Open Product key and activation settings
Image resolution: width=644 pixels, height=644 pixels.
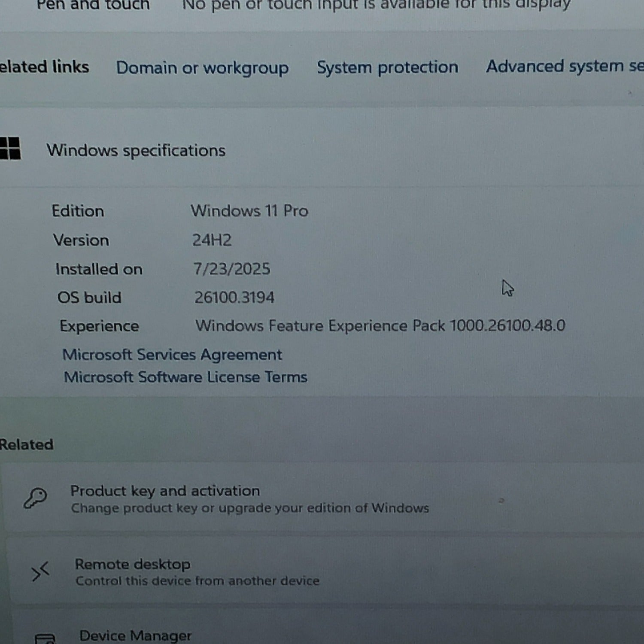[x=165, y=491]
